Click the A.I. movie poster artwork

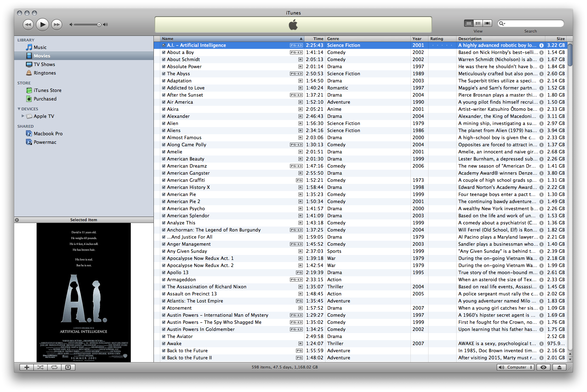pyautogui.click(x=84, y=292)
